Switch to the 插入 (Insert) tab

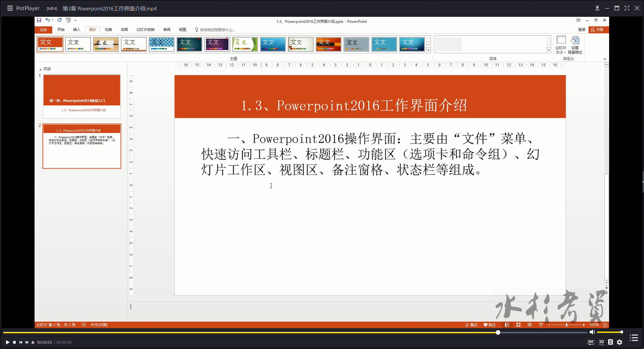coord(77,30)
